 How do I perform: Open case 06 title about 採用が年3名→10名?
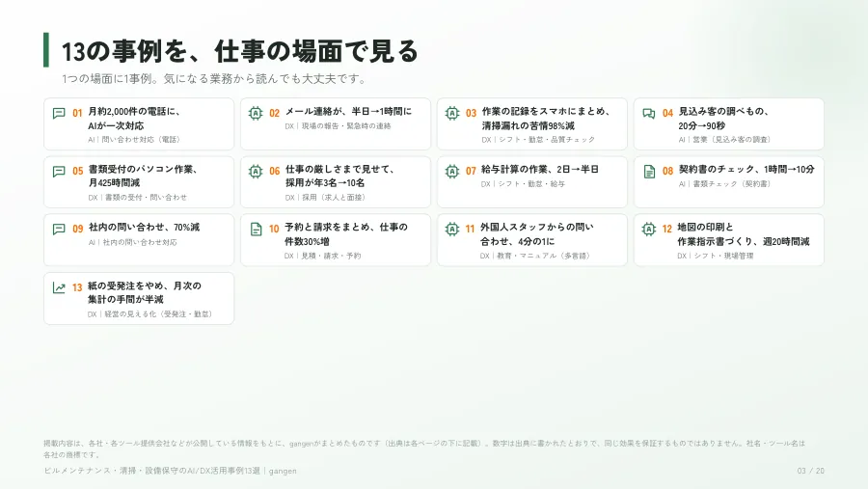339,177
